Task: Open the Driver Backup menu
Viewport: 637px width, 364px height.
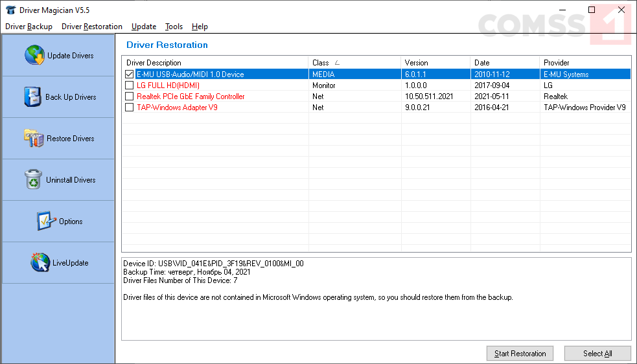Action: tap(29, 27)
